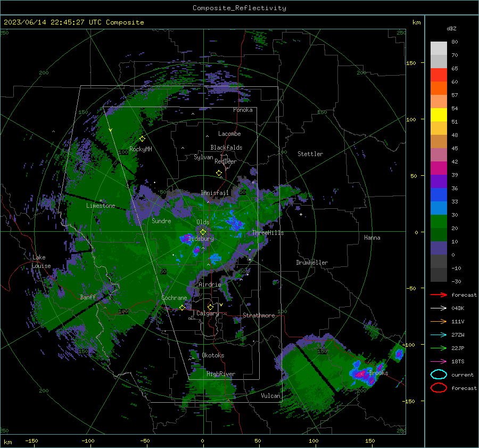The width and height of the screenshot is (479, 448).
Task: Select the magenta 39-42 dBZ swatch
Action: tap(439, 168)
